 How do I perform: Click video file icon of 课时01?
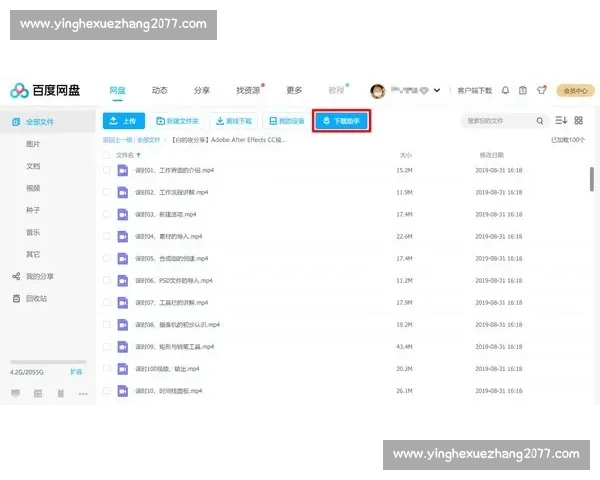pyautogui.click(x=122, y=170)
